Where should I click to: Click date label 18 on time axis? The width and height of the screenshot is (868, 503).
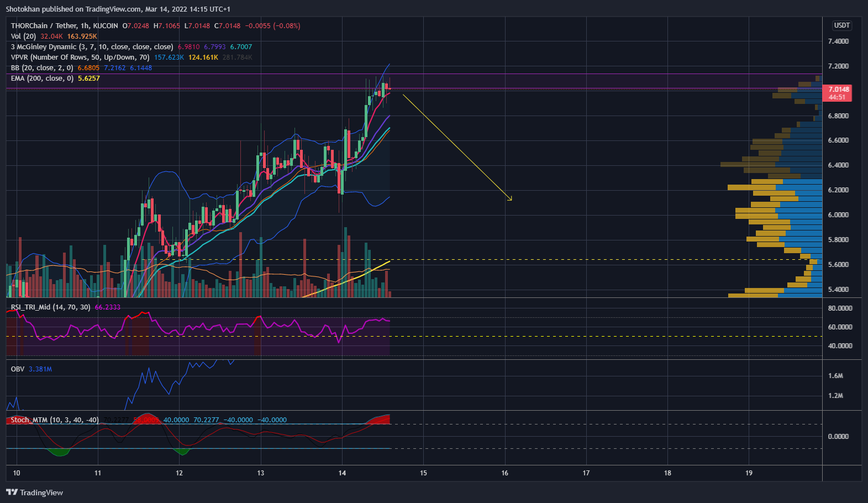(x=667, y=473)
